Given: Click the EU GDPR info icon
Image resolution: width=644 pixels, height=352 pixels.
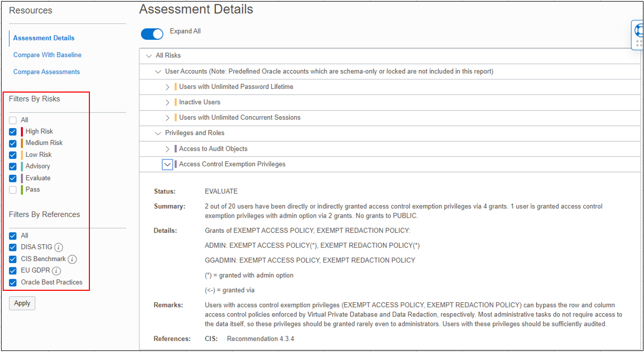Looking at the screenshot, I should pos(56,271).
